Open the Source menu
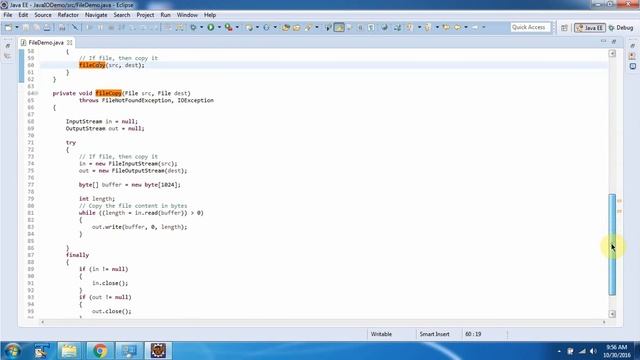The width and height of the screenshot is (640, 360). tap(43, 15)
